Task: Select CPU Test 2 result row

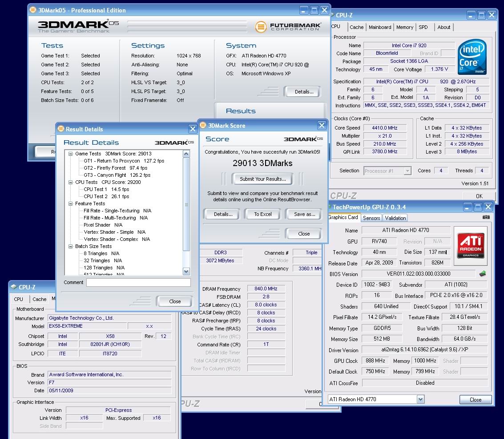Action: [106, 196]
